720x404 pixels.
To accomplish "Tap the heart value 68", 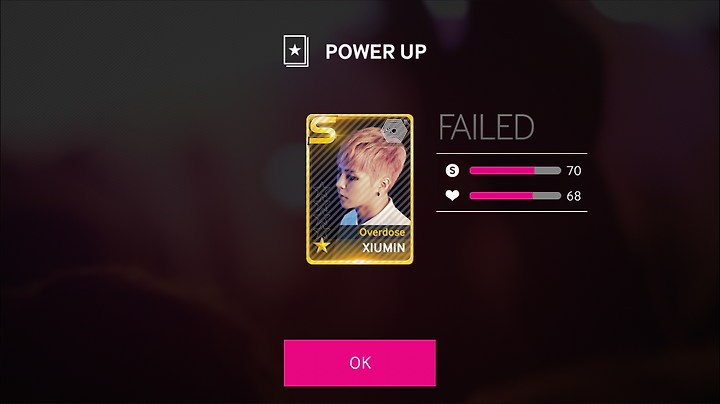I will coord(574,196).
